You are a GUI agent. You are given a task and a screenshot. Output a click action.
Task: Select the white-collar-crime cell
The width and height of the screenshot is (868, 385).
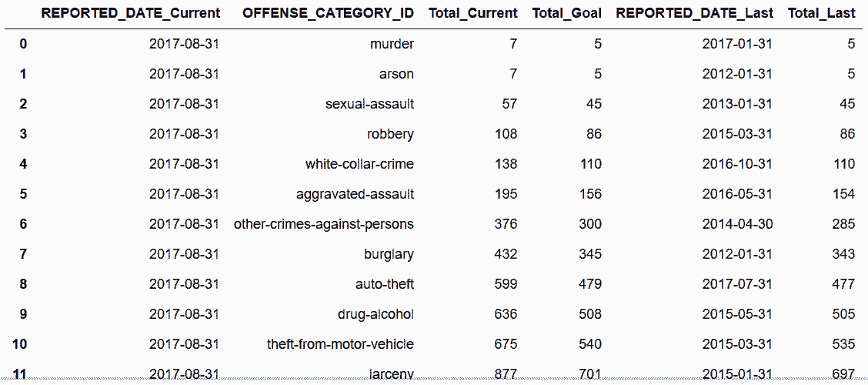point(359,164)
